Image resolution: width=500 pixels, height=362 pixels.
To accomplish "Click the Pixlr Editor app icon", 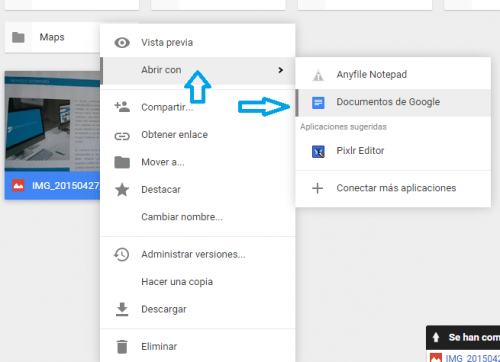I will [x=318, y=151].
